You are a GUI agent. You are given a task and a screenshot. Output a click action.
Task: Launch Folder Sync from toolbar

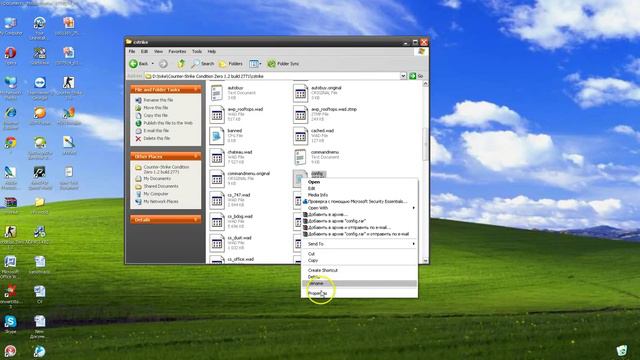point(283,64)
